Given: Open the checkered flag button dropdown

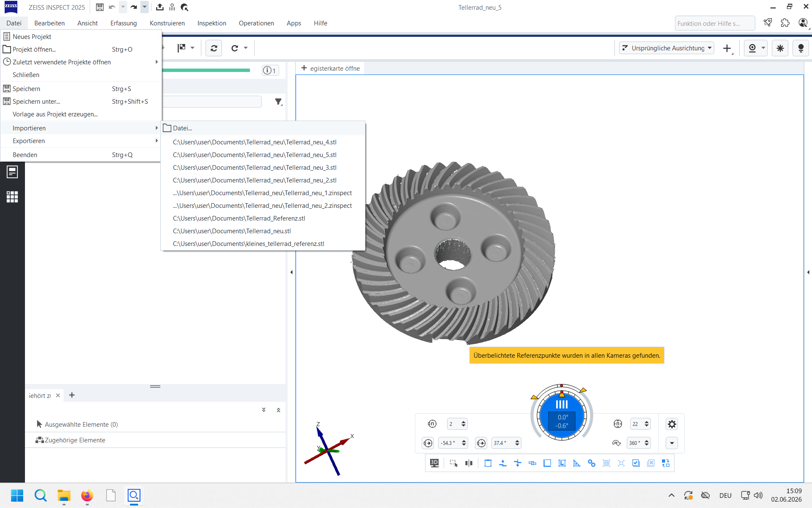Looking at the screenshot, I should [x=192, y=48].
